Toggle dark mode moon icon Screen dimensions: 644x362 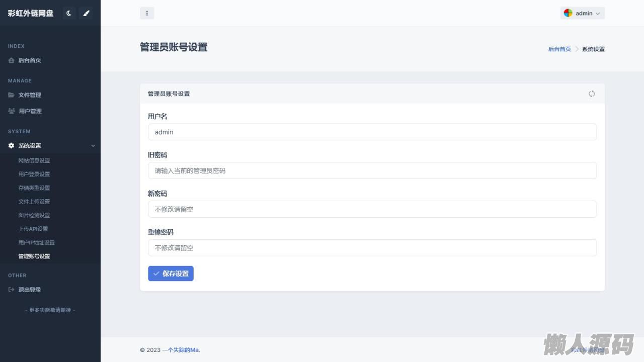(69, 13)
